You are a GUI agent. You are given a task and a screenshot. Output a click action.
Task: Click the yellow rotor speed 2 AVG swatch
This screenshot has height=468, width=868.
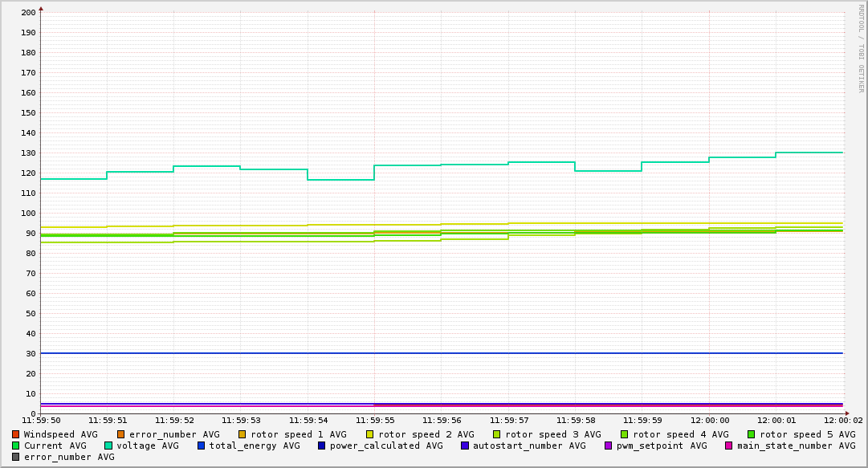pyautogui.click(x=370, y=435)
